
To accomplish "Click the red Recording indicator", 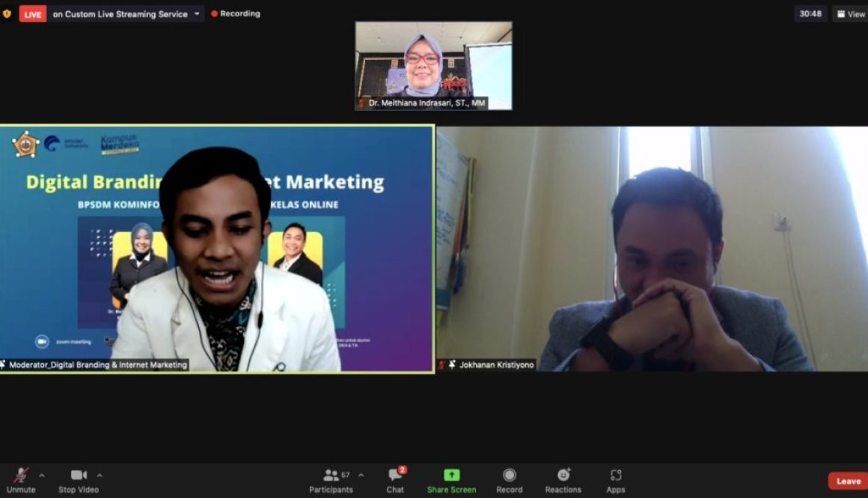I will tap(235, 13).
